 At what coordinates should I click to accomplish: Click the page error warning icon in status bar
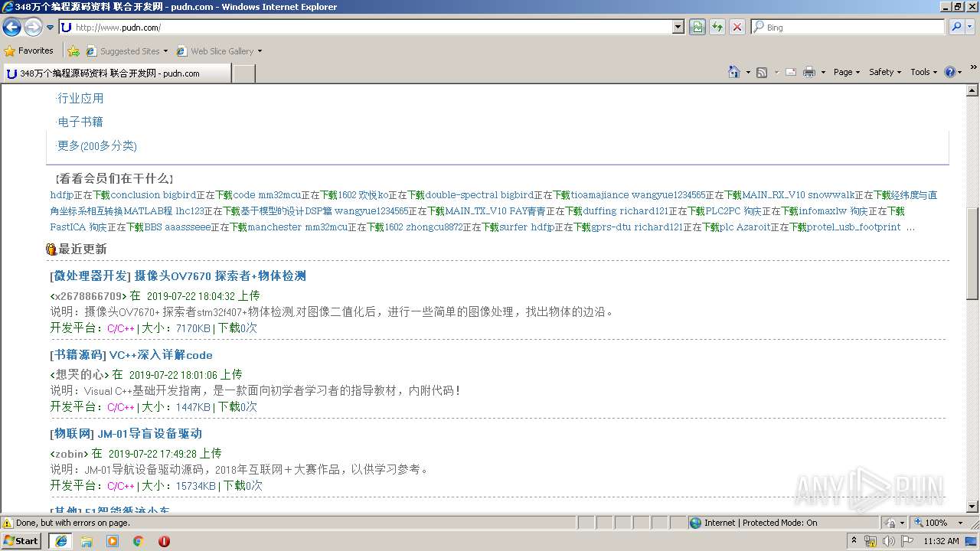(8, 523)
